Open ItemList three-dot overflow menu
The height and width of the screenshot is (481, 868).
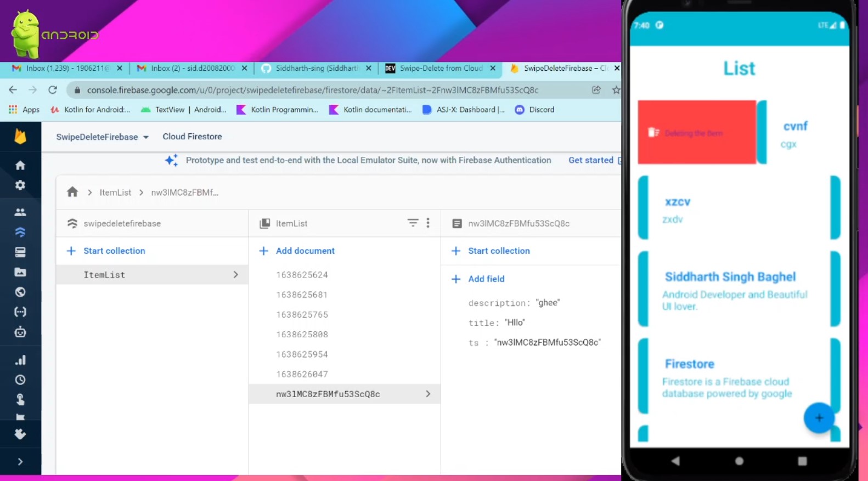pyautogui.click(x=428, y=223)
